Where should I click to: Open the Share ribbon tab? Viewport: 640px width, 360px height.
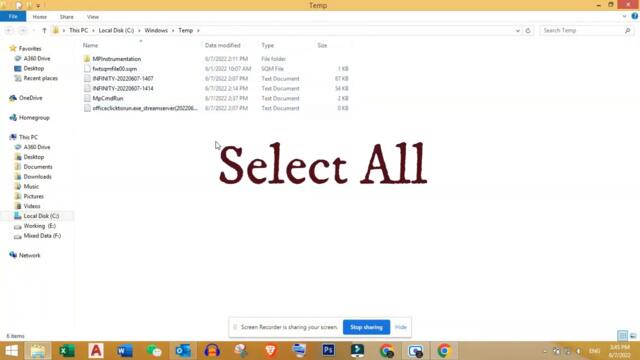point(67,17)
